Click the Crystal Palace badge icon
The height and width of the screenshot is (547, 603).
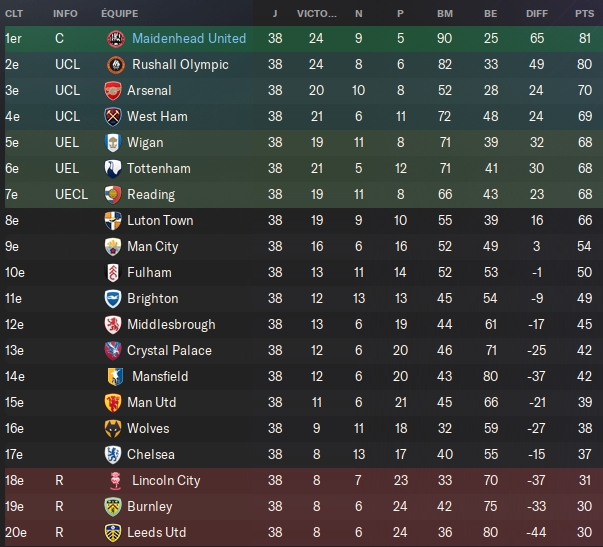(113, 350)
